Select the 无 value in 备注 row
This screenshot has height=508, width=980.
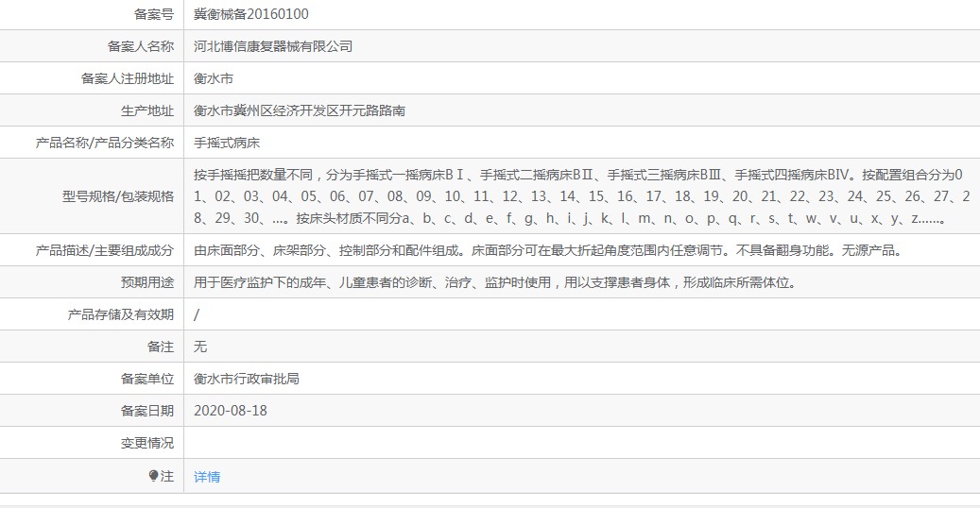click(200, 347)
